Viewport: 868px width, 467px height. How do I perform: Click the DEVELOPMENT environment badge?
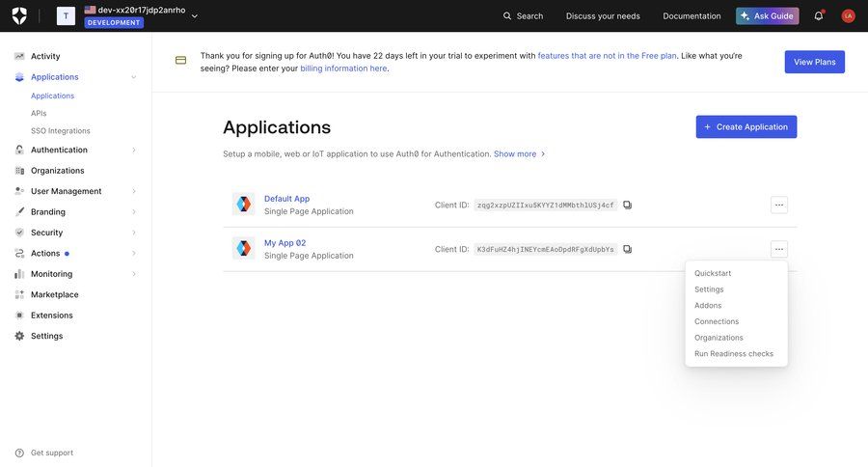pos(114,23)
